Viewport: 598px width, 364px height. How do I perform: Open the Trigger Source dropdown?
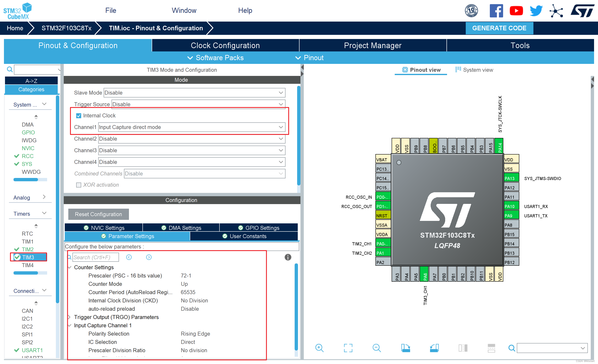[198, 105]
